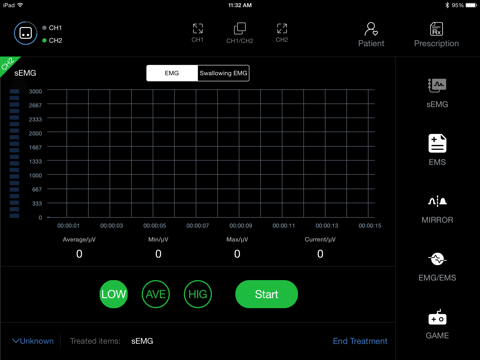This screenshot has width=480, height=360.
Task: Select the HIG level option
Action: pos(198,294)
